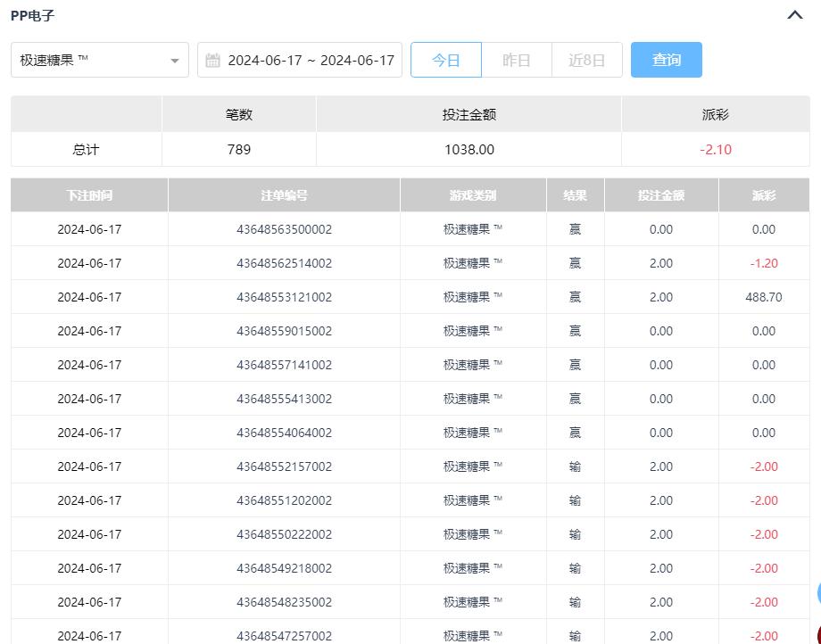Click the total payout -2.10 value
Viewport: 821px width, 644px height.
click(x=716, y=150)
